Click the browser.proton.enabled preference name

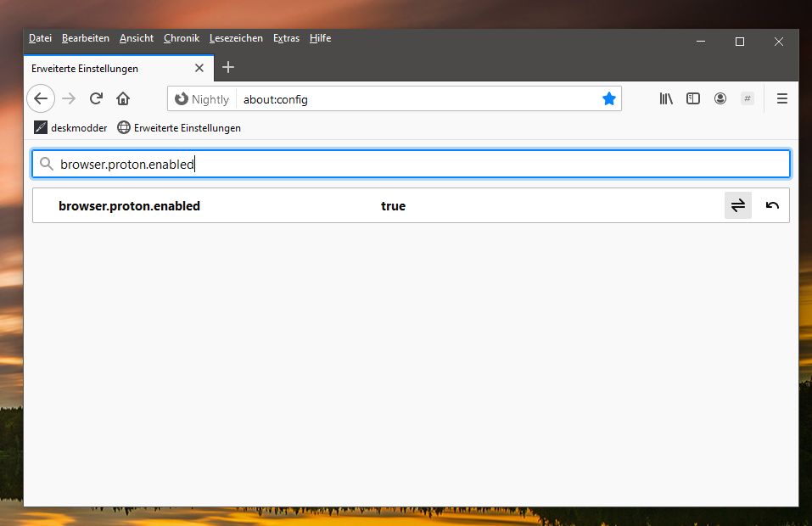pyautogui.click(x=129, y=206)
